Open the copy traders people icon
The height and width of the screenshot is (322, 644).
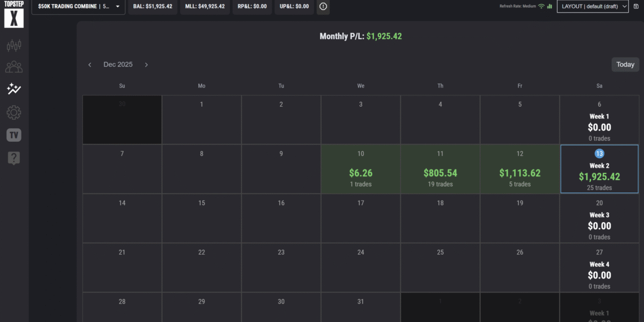(14, 67)
